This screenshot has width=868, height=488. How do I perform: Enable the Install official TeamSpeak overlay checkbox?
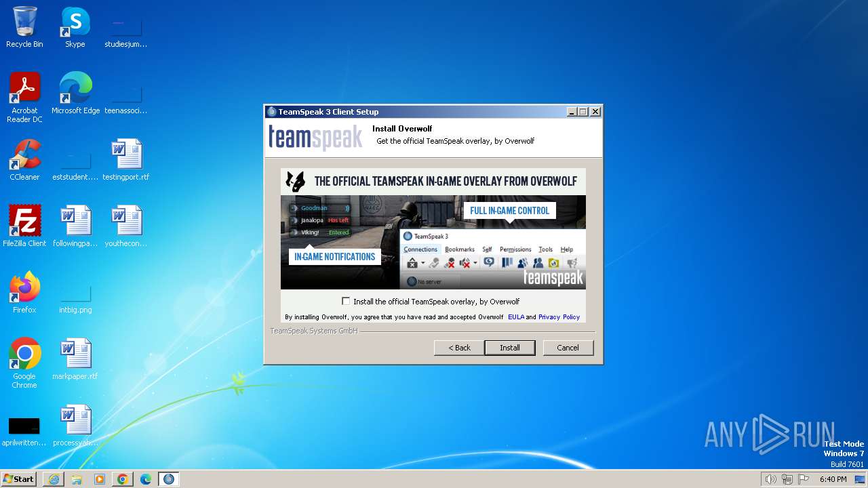tap(346, 301)
